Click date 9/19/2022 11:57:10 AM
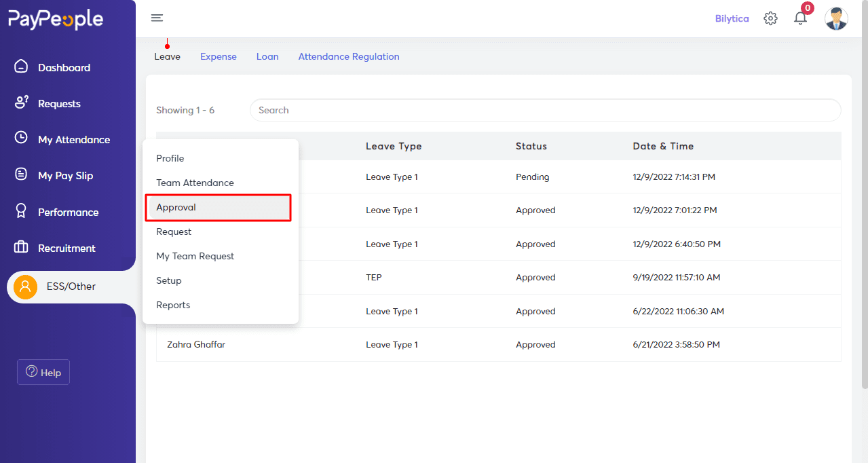The height and width of the screenshot is (463, 868). pos(677,277)
